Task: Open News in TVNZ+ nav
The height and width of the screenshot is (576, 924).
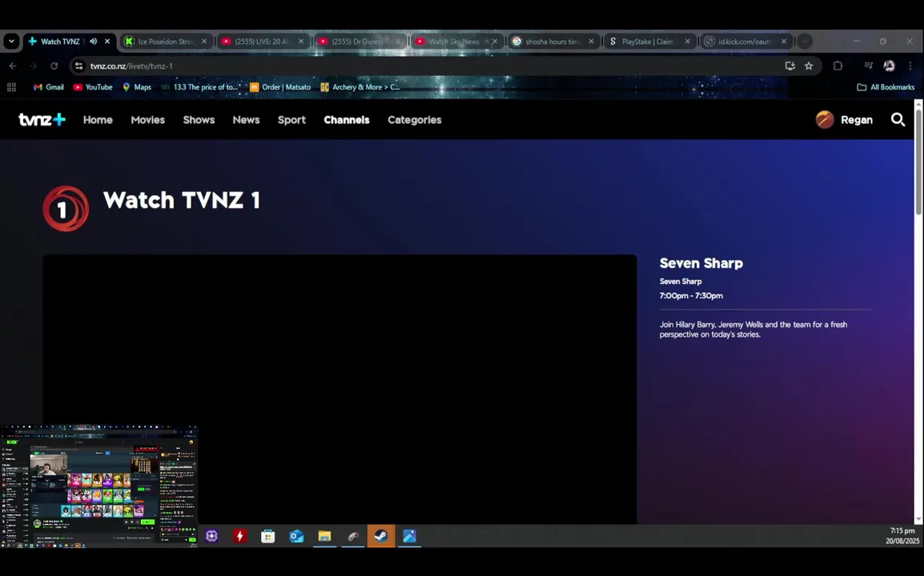Action: tap(246, 119)
